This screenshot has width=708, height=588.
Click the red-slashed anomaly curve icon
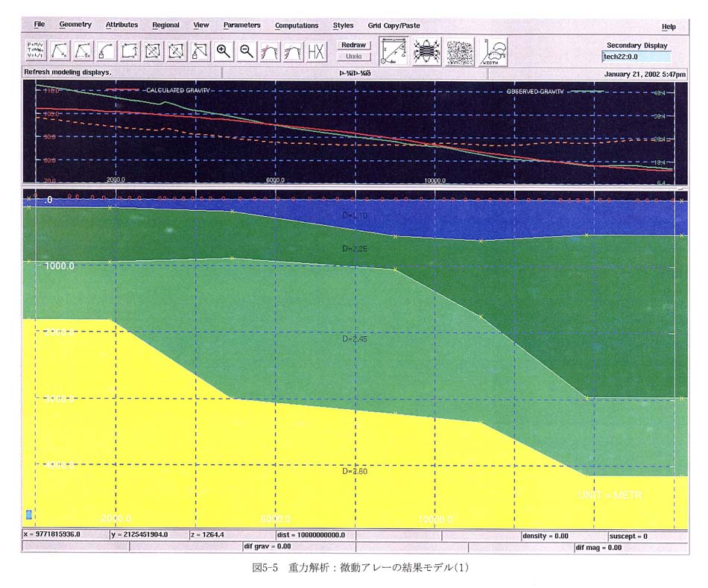270,51
